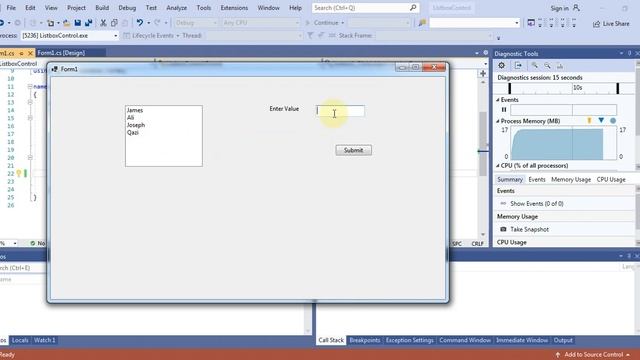
Task: Click Reset View icon in Diagnostic Tools
Action: tap(560, 66)
